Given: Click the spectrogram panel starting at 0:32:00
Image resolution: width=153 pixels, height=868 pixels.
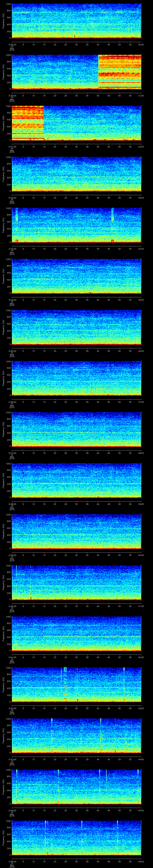Looking at the screenshot, I should [x=76, y=174].
